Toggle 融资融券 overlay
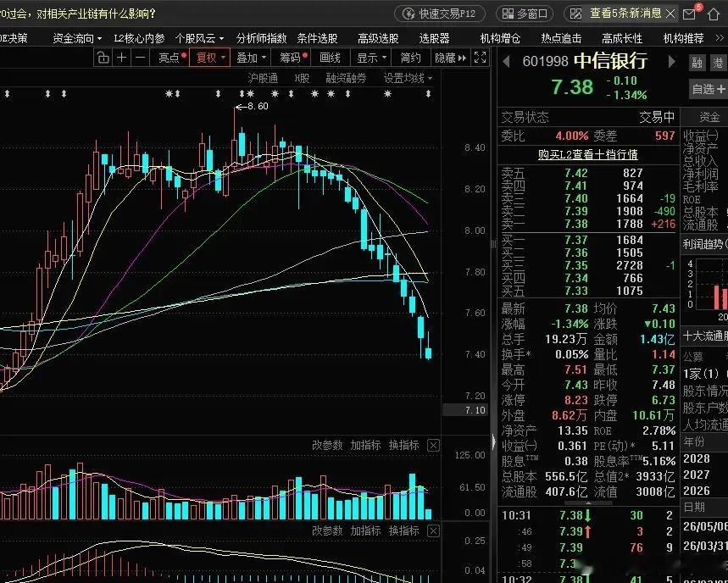728x583 pixels. pos(346,79)
